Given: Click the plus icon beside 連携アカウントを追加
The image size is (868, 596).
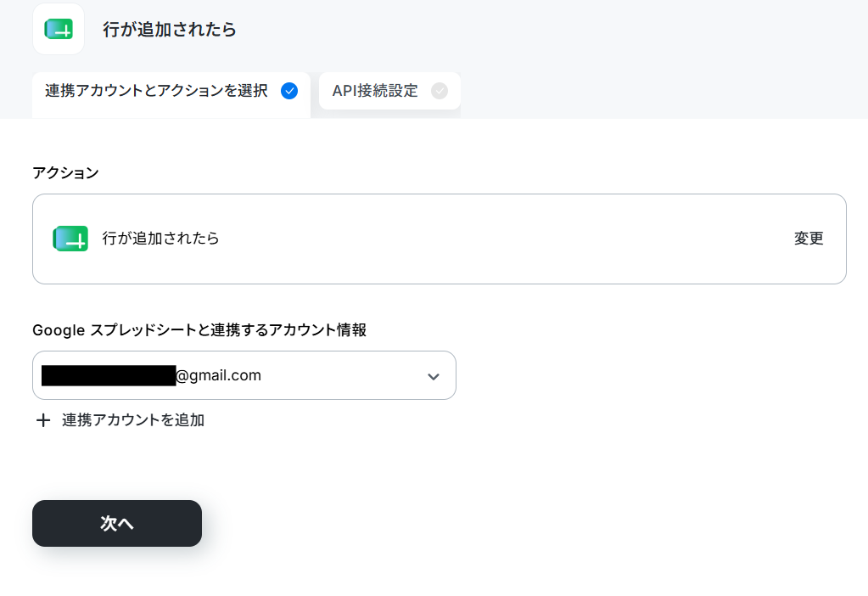Looking at the screenshot, I should [x=43, y=420].
